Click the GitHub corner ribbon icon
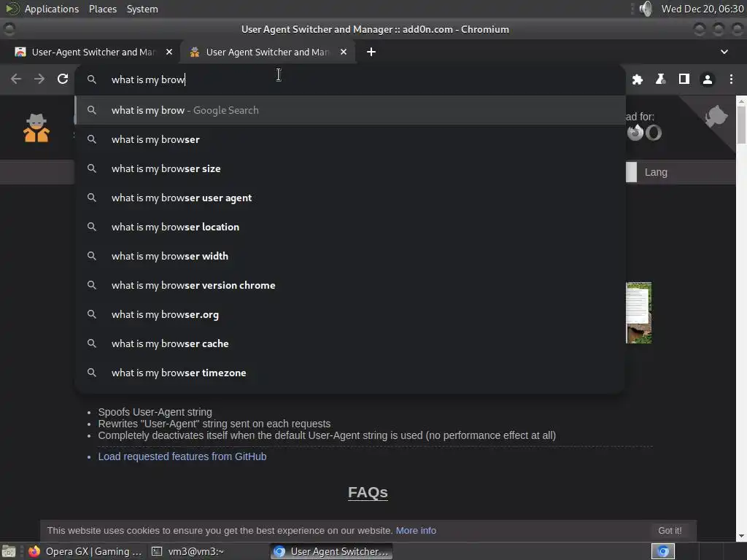Viewport: 747px width, 560px height. click(x=716, y=117)
